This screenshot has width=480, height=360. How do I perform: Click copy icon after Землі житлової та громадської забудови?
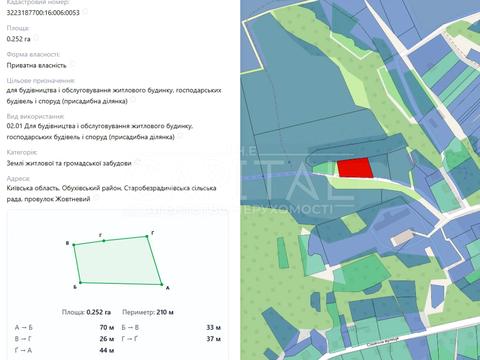point(137,163)
